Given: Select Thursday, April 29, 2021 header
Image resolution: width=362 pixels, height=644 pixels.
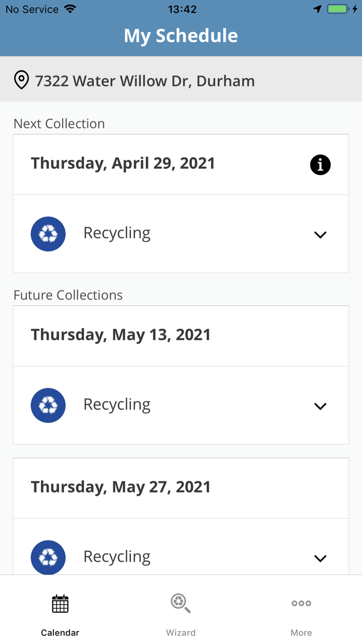Looking at the screenshot, I should (123, 163).
